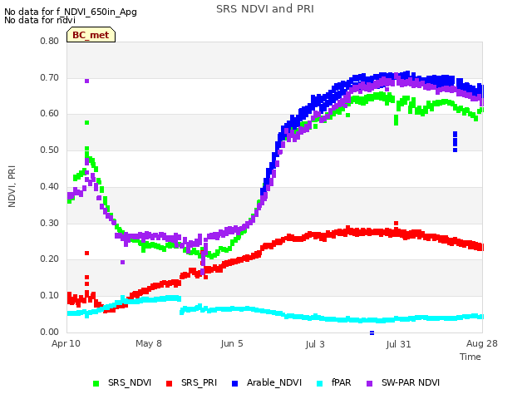Click the Apr 10 x-axis tick label
The image size is (532, 399).
[x=66, y=343]
